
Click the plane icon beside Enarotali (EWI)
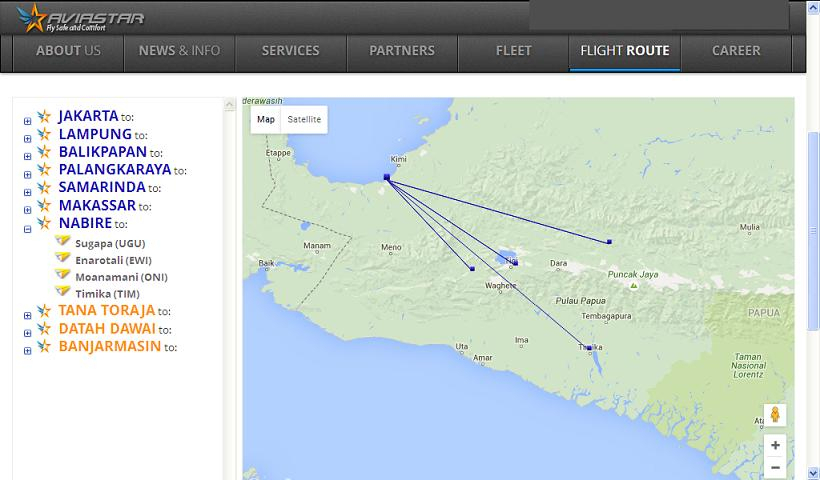click(x=63, y=257)
